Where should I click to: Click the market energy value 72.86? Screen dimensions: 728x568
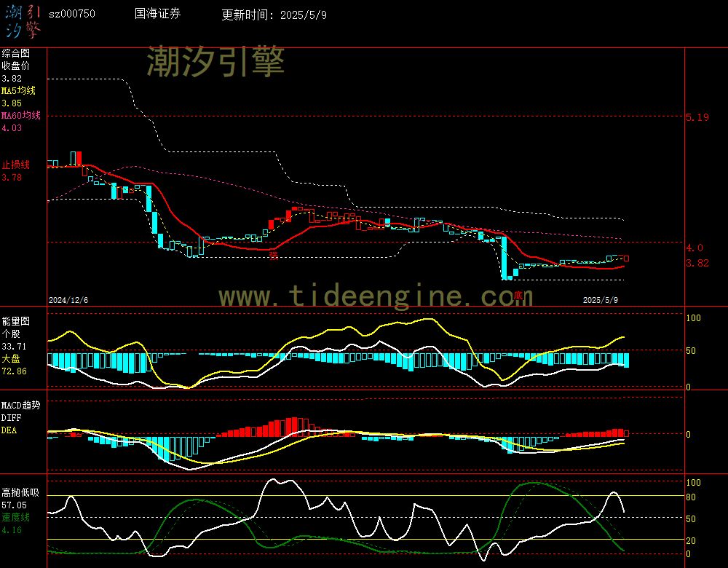(14, 371)
